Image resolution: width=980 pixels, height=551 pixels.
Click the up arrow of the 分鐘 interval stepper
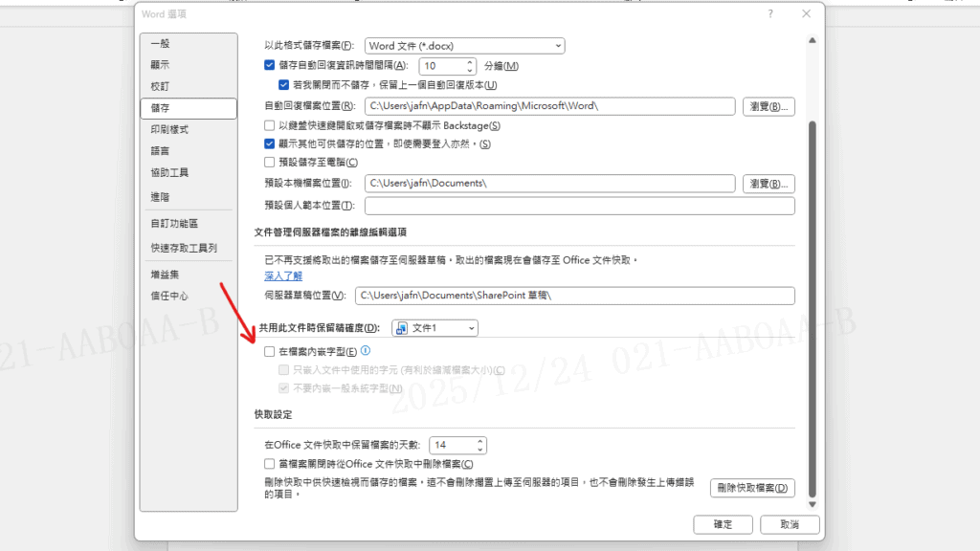pyautogui.click(x=470, y=62)
